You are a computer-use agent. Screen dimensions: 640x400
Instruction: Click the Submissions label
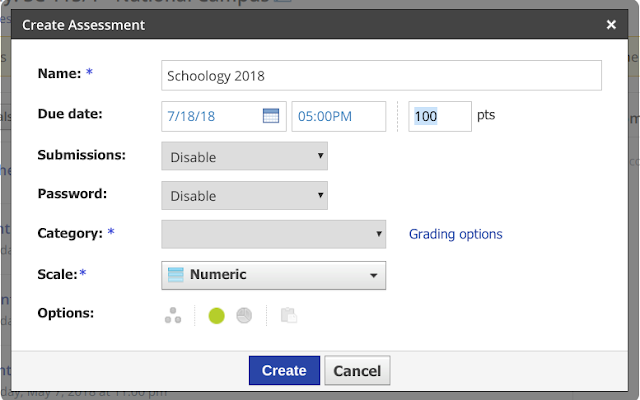pyautogui.click(x=82, y=155)
